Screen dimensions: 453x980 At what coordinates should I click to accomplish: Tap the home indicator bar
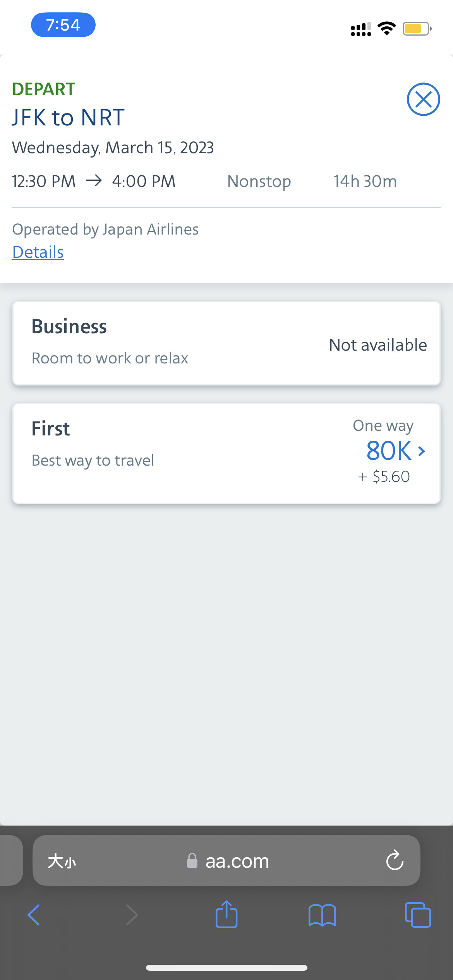point(226,968)
